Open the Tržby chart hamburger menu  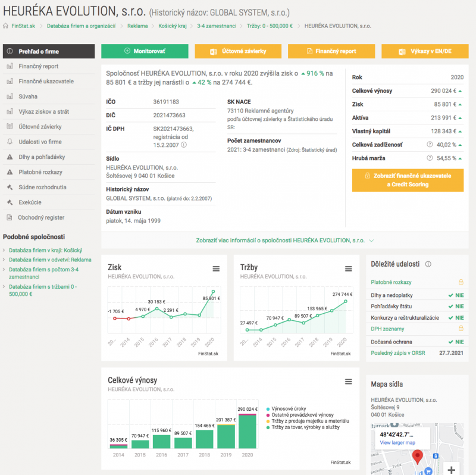click(348, 269)
